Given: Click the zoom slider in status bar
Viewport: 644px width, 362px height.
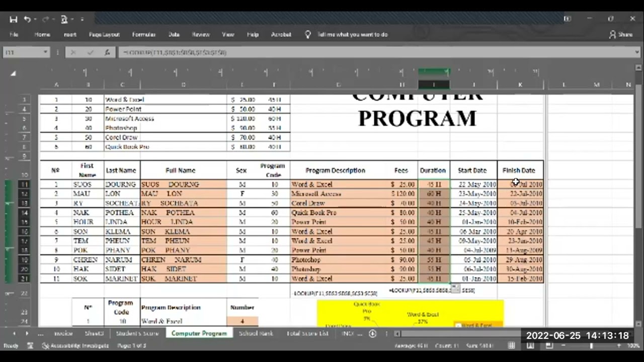Looking at the screenshot, I should 591,346.
